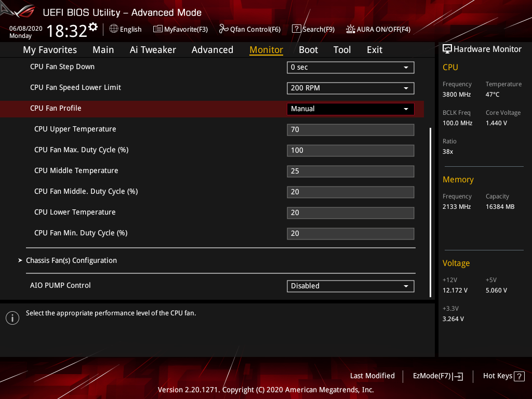
Task: Select the Monitor tab
Action: coord(266,50)
